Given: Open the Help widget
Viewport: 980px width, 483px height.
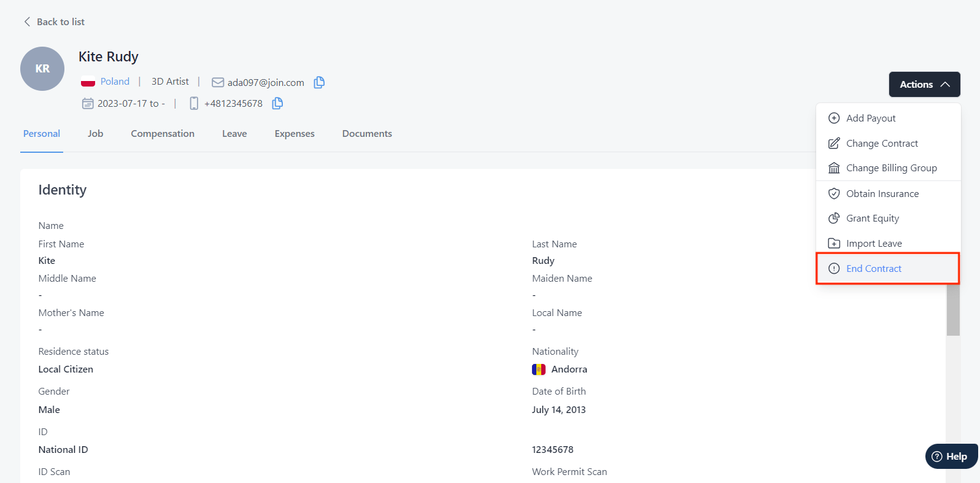Looking at the screenshot, I should (x=952, y=456).
